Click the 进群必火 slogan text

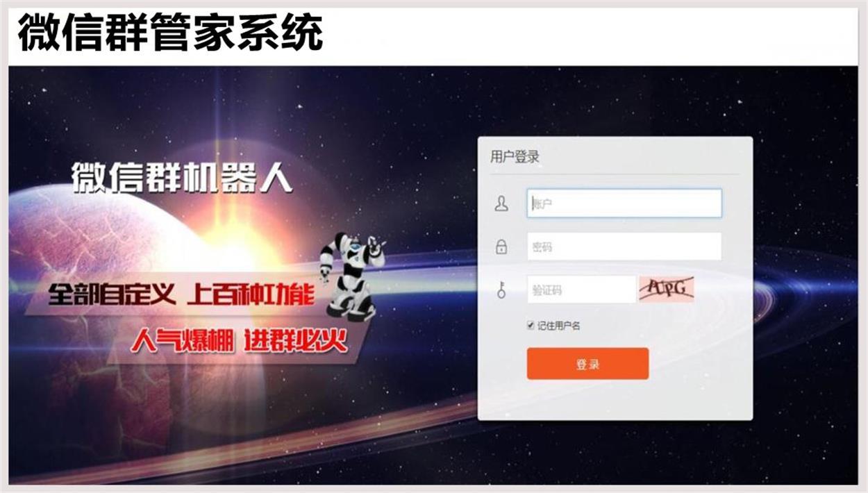(x=296, y=341)
